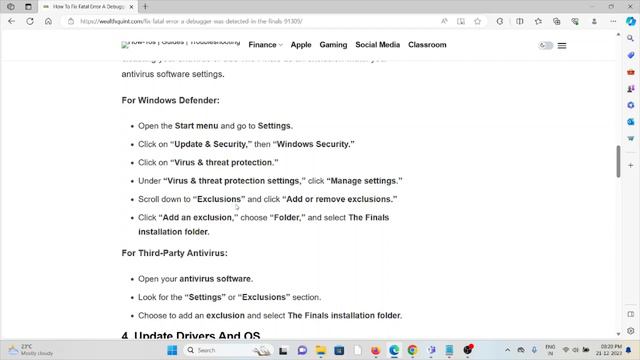The height and width of the screenshot is (360, 640).
Task: Add a sidebar app with plus icon
Action: point(631,165)
